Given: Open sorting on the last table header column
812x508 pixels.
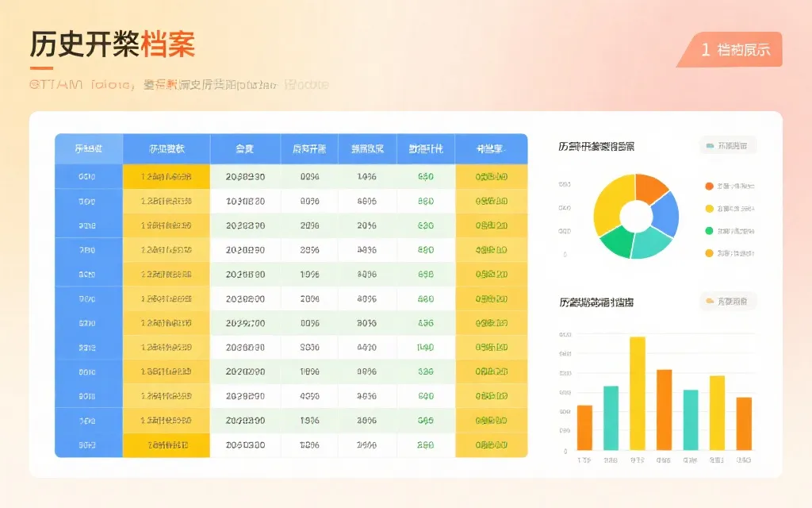Looking at the screenshot, I should point(492,149).
